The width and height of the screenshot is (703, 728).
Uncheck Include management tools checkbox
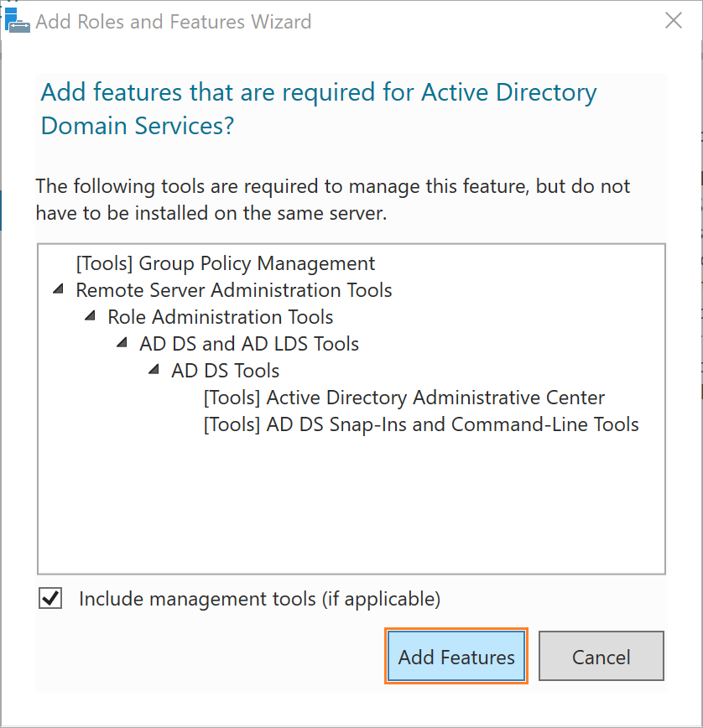coord(50,598)
